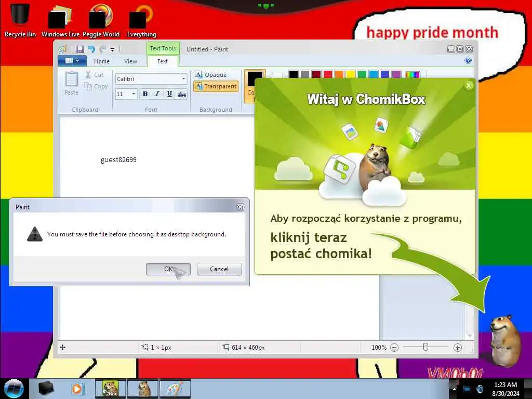Click the Paint Help question mark icon

468,61
